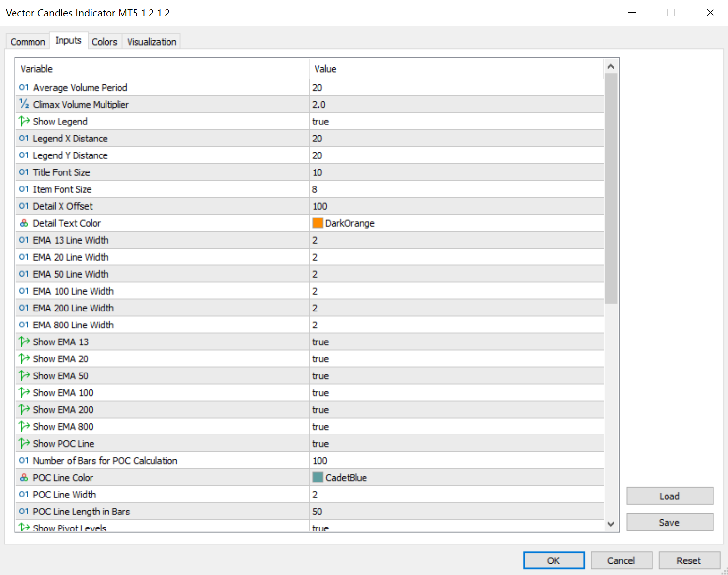
Task: Click the Load button
Action: click(x=670, y=496)
